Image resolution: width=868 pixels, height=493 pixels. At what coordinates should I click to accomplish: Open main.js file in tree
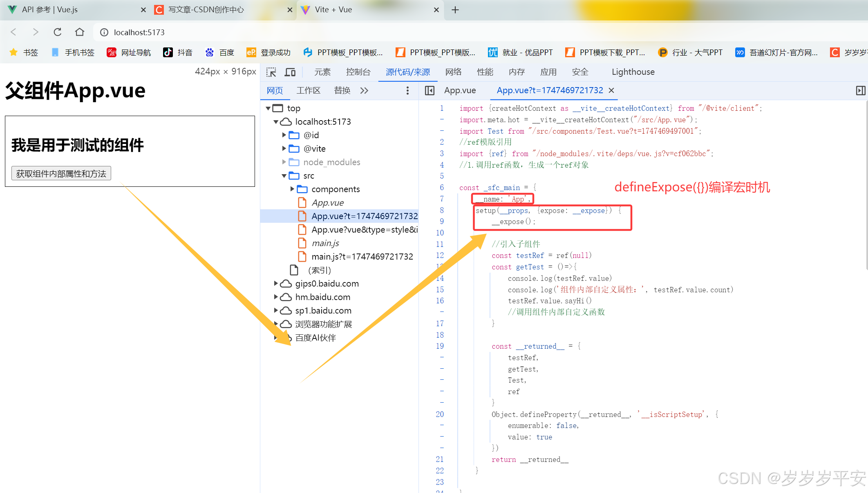[325, 243]
